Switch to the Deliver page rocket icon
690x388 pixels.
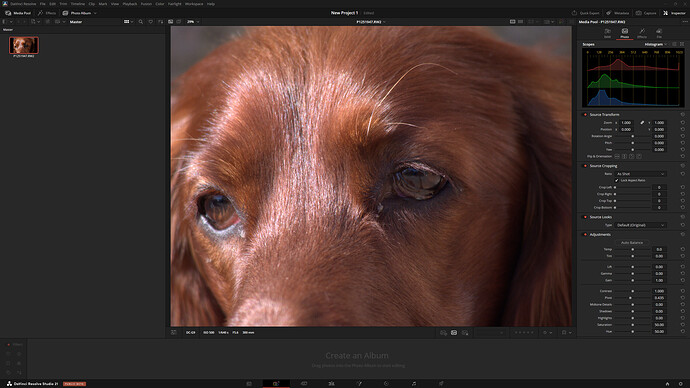pyautogui.click(x=441, y=384)
